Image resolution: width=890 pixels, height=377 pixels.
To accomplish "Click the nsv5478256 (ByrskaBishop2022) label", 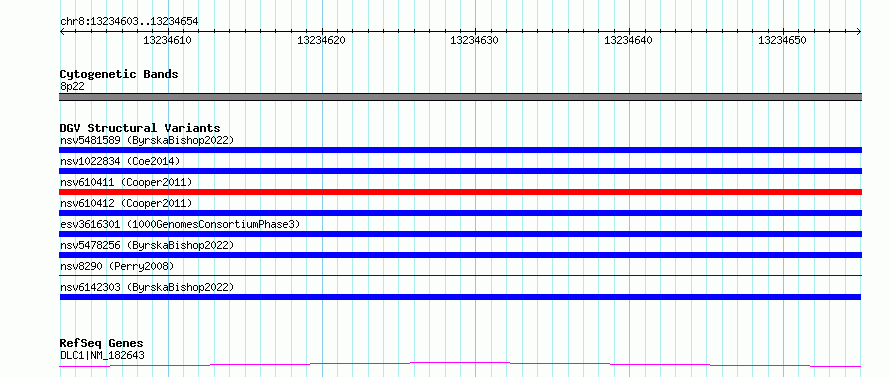I will pyautogui.click(x=146, y=245).
